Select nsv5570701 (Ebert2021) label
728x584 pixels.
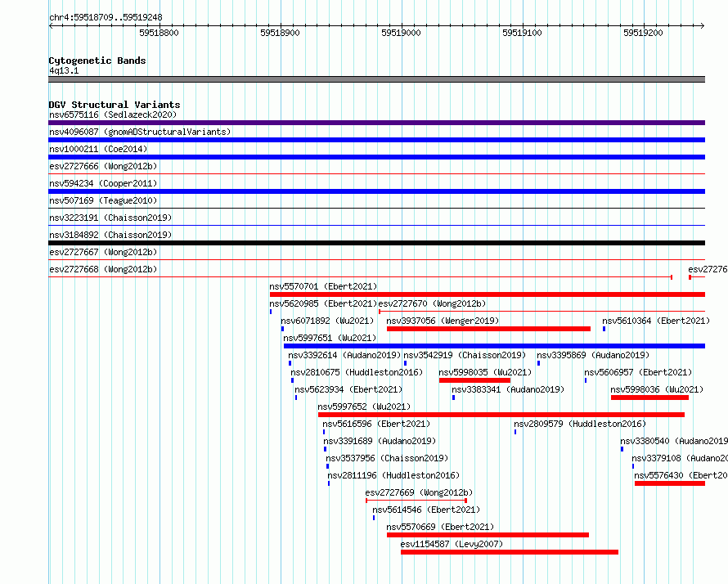323,286
